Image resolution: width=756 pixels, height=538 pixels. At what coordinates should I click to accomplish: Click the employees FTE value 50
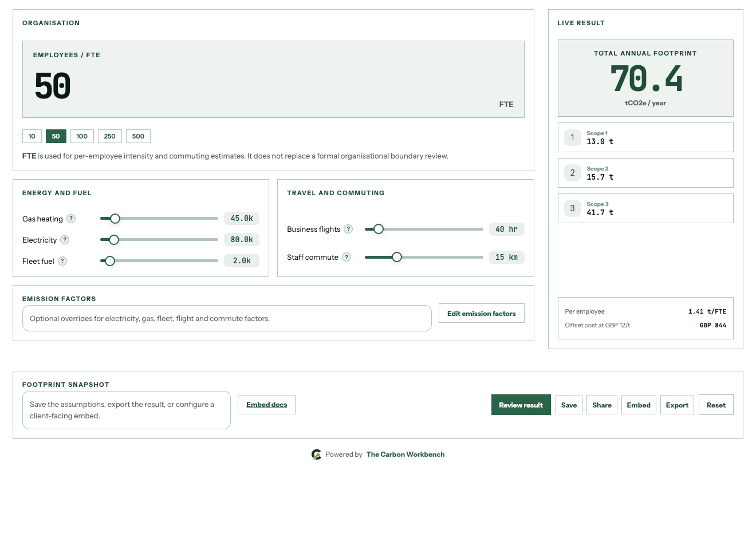tap(53, 86)
